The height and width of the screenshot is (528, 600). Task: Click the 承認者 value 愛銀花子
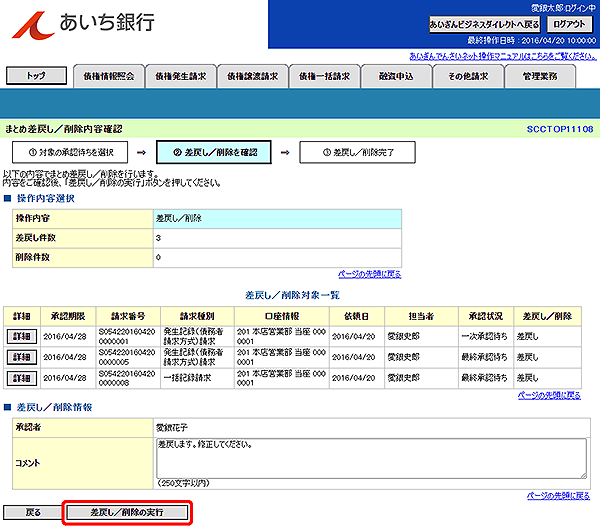point(172,428)
